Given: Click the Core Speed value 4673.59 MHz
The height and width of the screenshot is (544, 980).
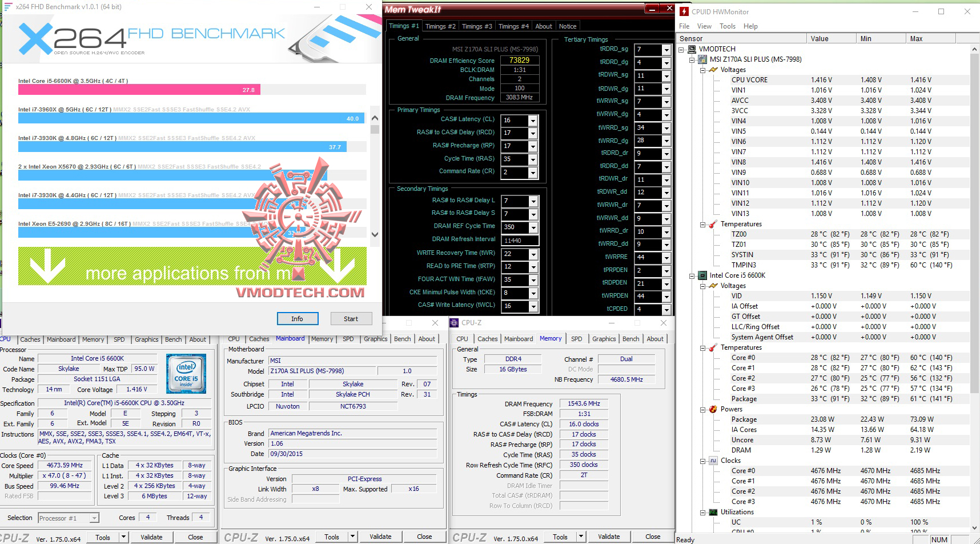Looking at the screenshot, I should (65, 466).
